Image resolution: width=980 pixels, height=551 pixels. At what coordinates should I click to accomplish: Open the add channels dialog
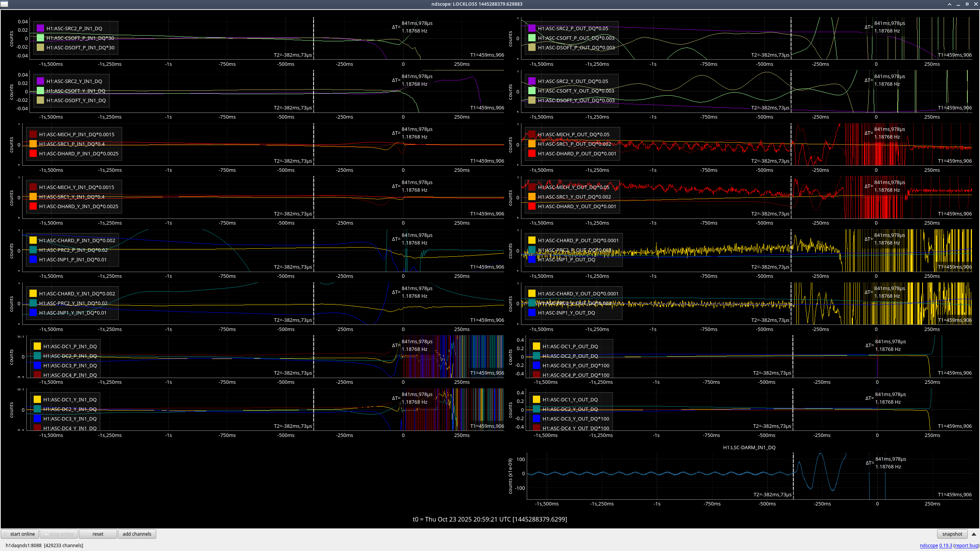(137, 534)
